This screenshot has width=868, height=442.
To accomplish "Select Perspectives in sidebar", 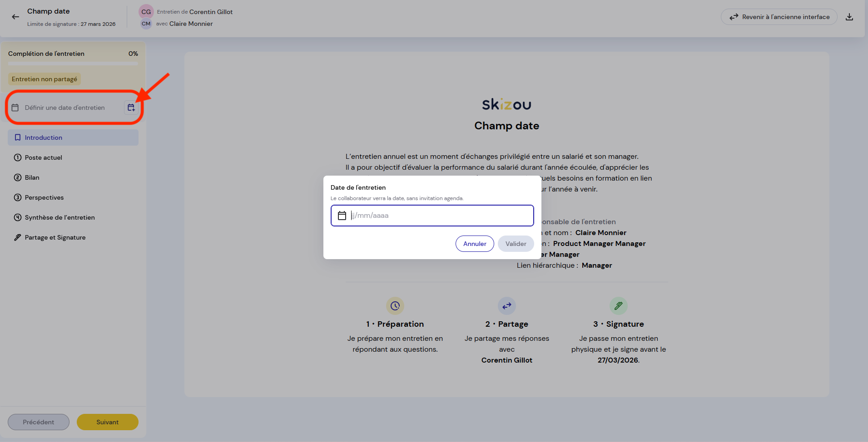I will point(44,197).
